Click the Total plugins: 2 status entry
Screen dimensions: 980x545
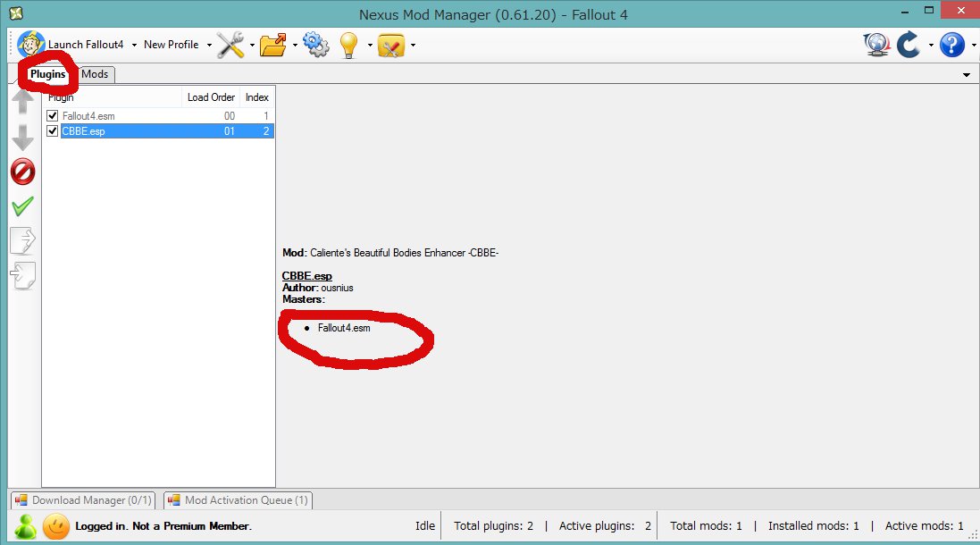click(493, 525)
